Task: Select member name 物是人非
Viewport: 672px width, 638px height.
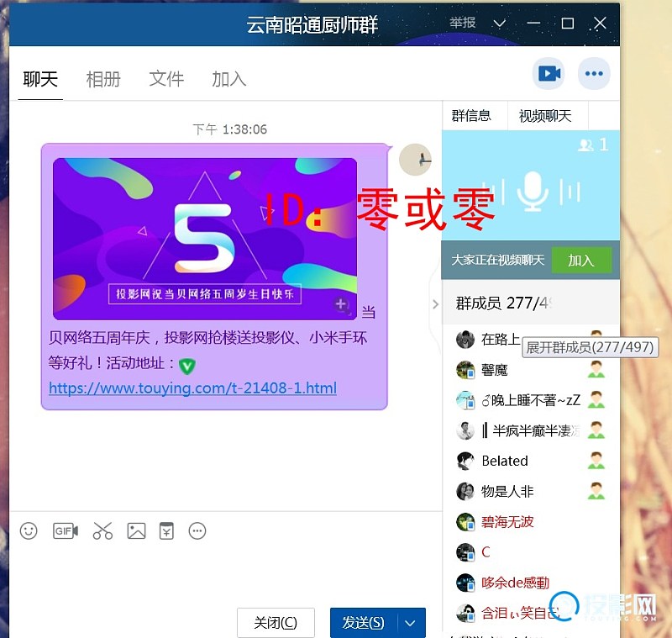Action: click(507, 492)
